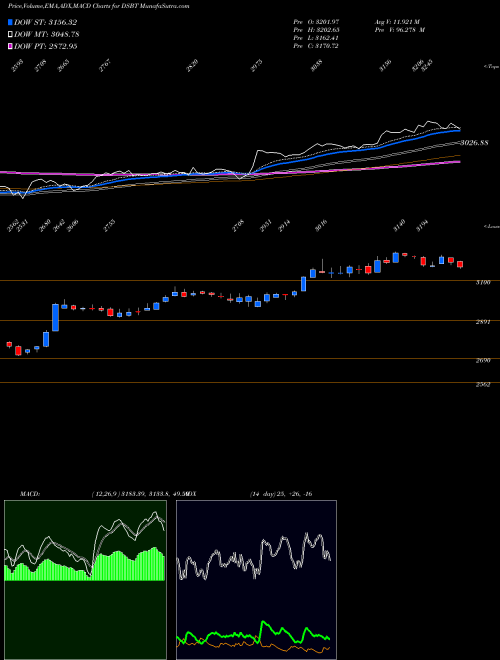
Task: Open the ADX indicator chart panel
Action: (x=256, y=580)
